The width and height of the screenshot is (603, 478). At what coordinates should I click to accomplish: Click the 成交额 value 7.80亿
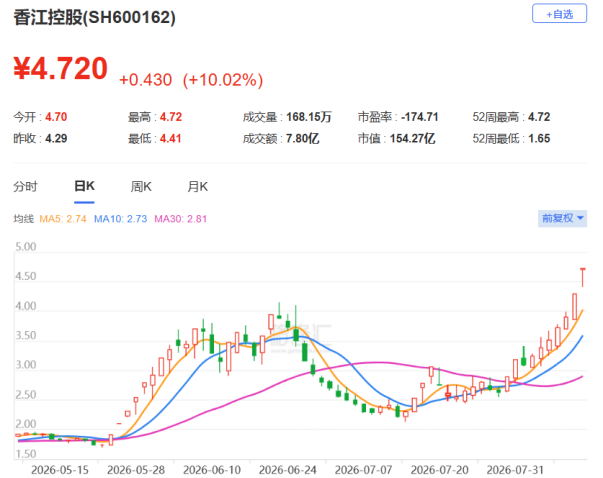click(303, 138)
